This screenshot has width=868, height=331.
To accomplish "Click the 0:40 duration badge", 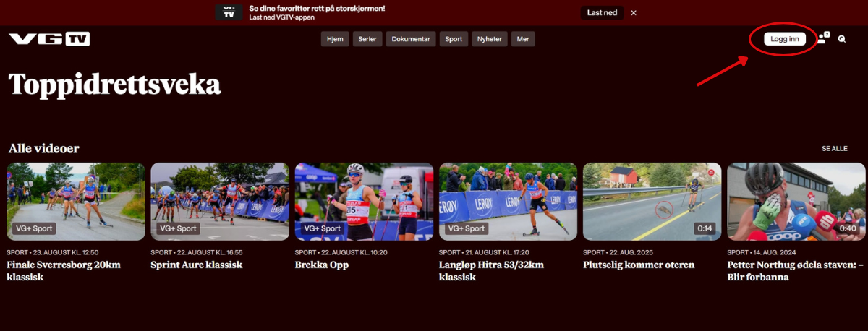I will (848, 228).
